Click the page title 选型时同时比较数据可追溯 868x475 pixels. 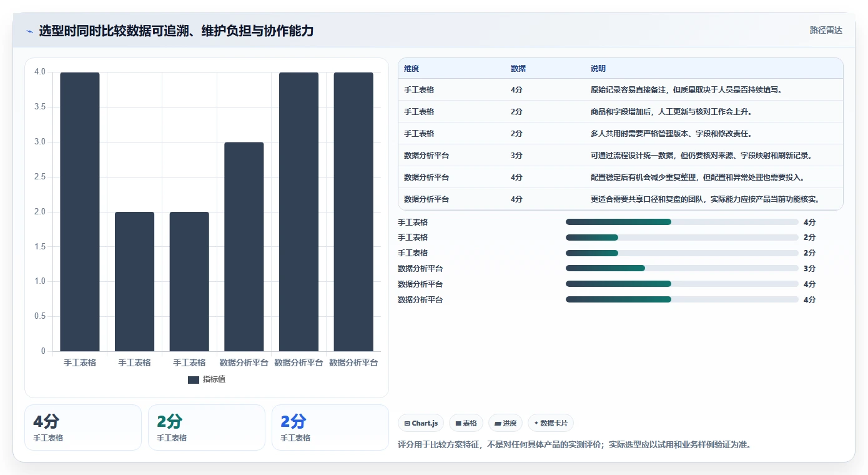point(176,31)
